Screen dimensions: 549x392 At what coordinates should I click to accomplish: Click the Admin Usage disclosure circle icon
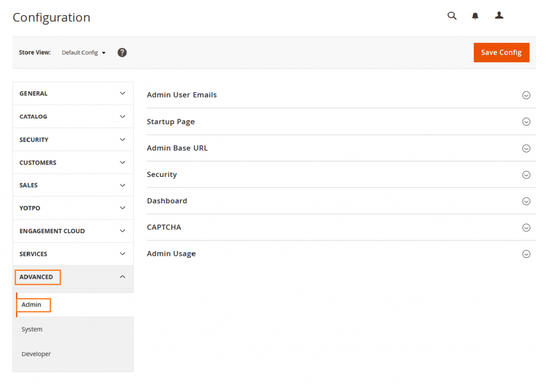click(x=526, y=254)
